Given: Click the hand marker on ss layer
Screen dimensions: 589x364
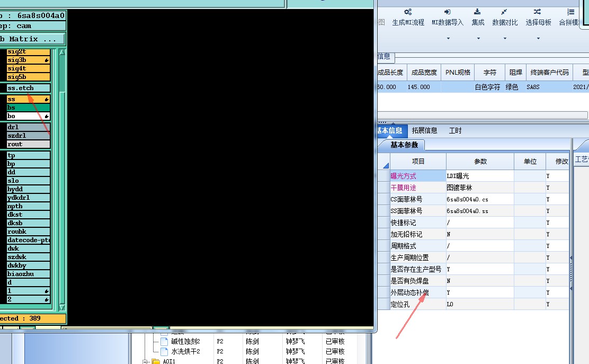Looking at the screenshot, I should [x=47, y=100].
